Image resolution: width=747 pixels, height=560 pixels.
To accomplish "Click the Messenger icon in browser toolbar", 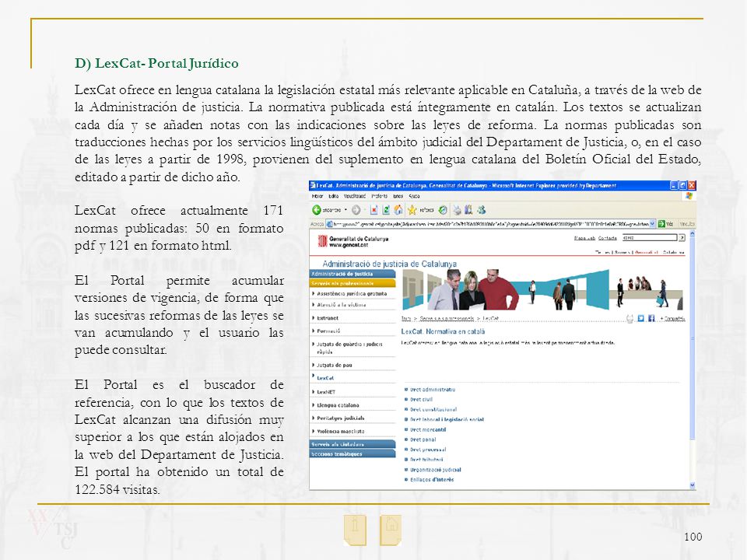I will pyautogui.click(x=481, y=210).
